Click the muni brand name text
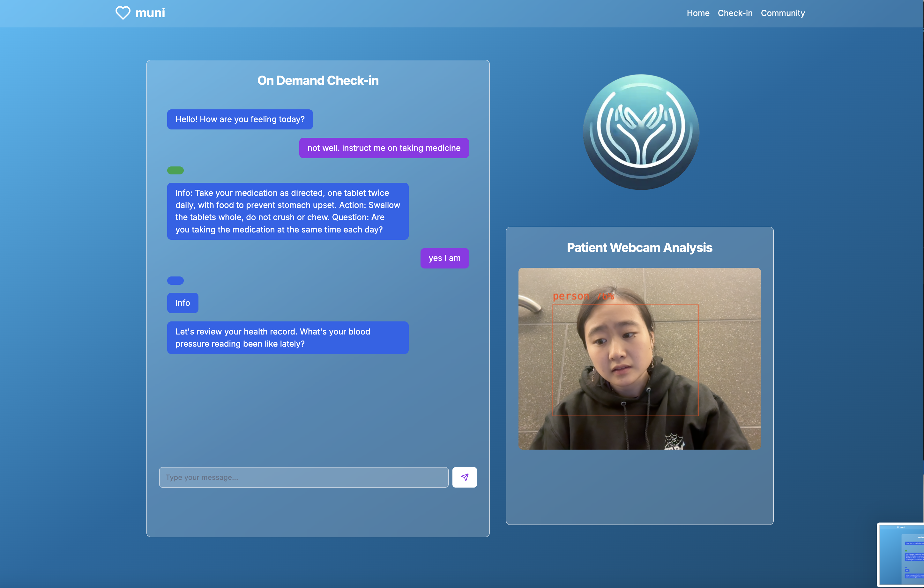924x588 pixels. [150, 13]
